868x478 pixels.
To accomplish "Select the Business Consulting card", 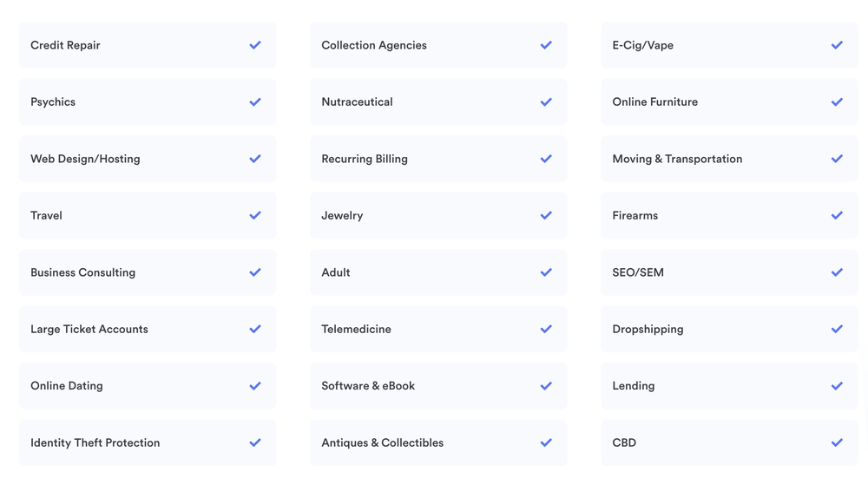I will click(148, 272).
